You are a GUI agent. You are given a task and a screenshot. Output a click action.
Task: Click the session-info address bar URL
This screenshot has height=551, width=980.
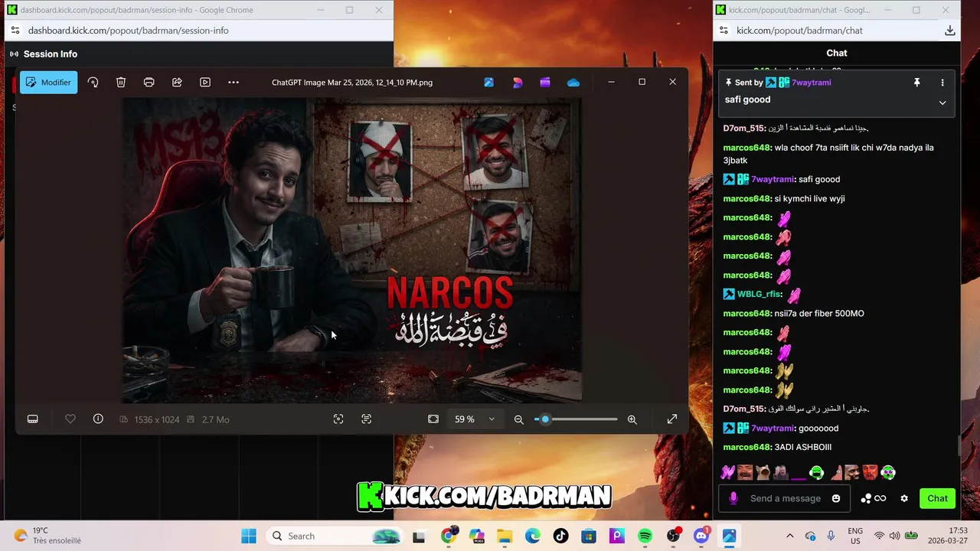click(x=128, y=31)
